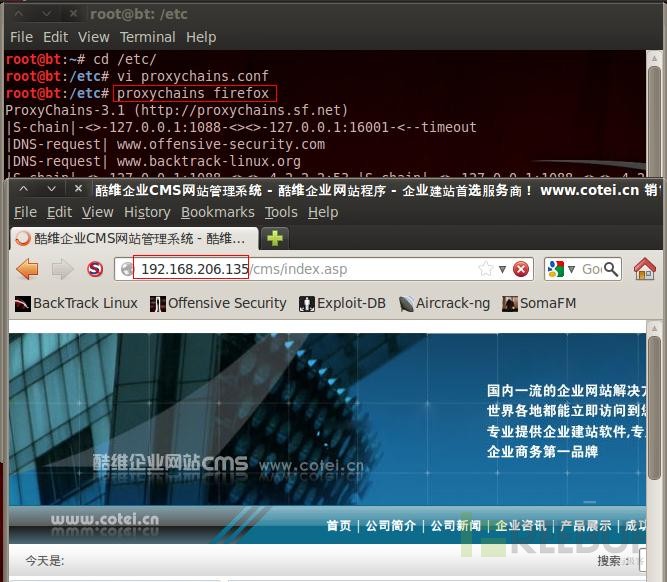Expand the URL history dropdown arrow
Image resolution: width=667 pixels, height=582 pixels.
[x=502, y=269]
